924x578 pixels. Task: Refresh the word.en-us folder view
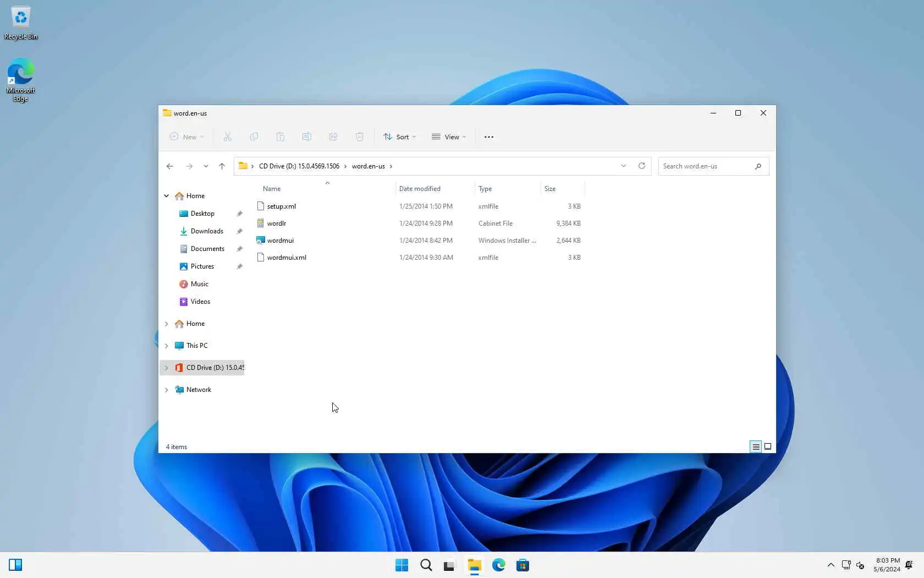(x=642, y=166)
